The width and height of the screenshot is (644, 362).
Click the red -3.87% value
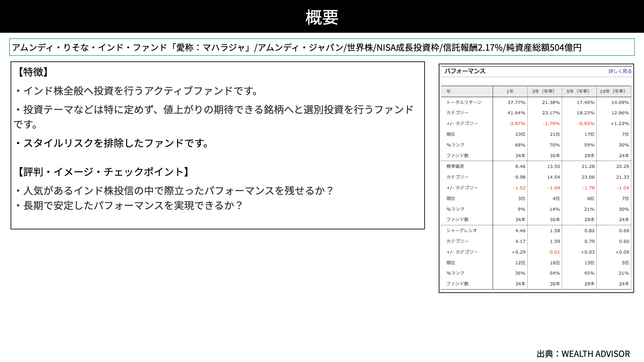pos(517,124)
